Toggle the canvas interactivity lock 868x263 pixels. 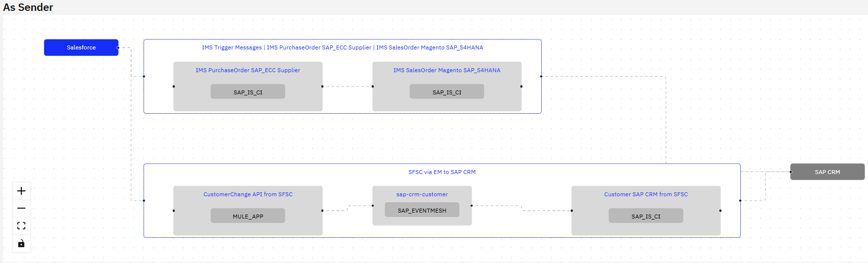(21, 243)
